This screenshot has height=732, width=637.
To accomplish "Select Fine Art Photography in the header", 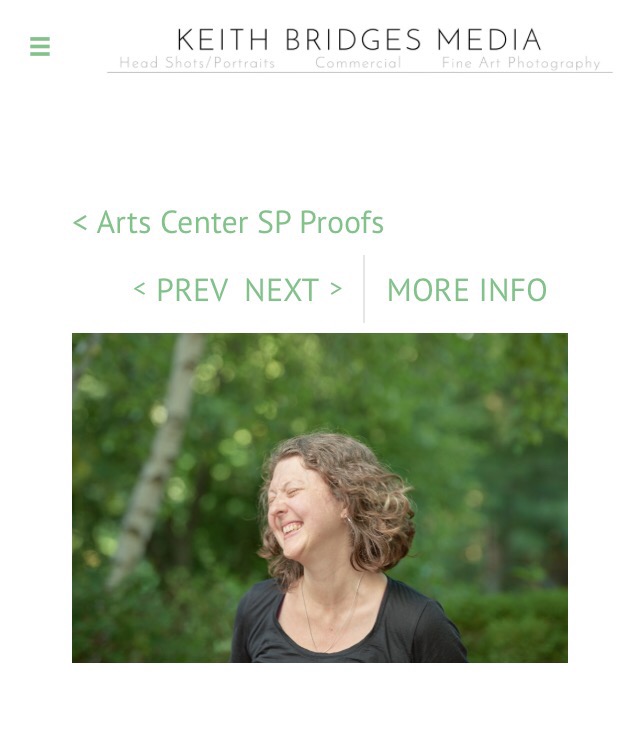I will 521,63.
